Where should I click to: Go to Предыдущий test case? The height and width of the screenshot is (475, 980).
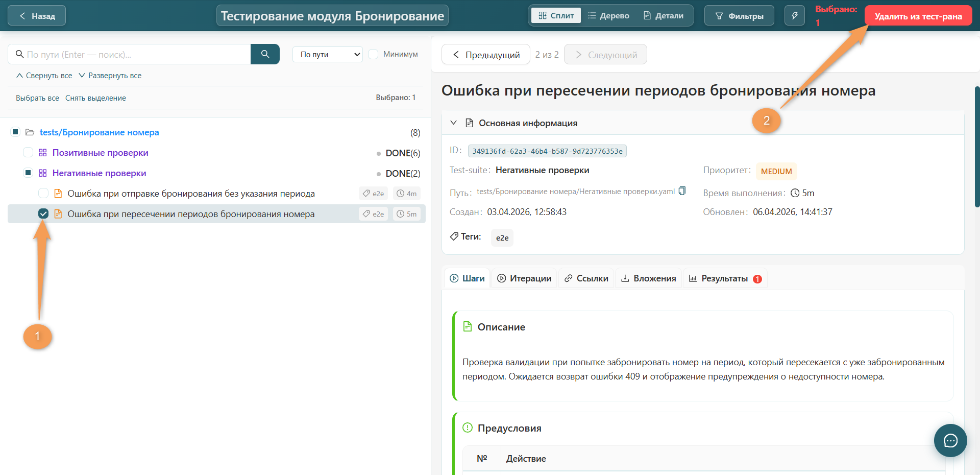point(486,54)
